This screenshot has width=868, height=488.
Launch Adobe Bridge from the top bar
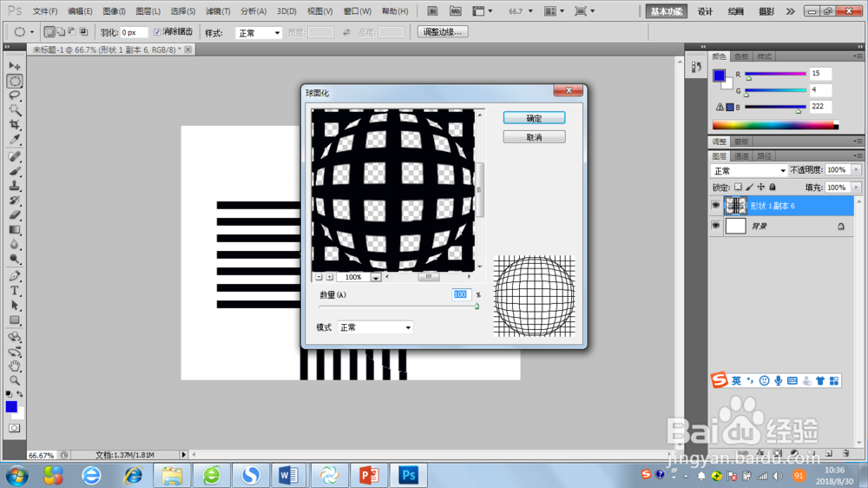click(433, 11)
